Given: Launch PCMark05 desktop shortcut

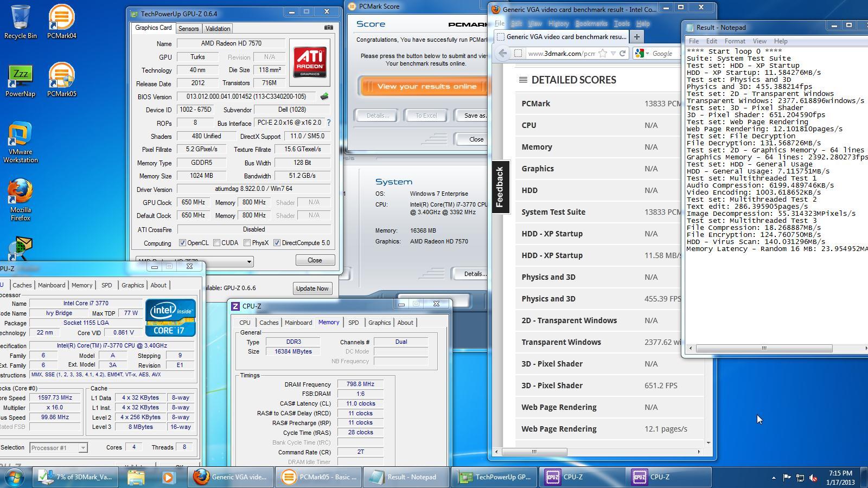Looking at the screenshot, I should click(x=61, y=79).
